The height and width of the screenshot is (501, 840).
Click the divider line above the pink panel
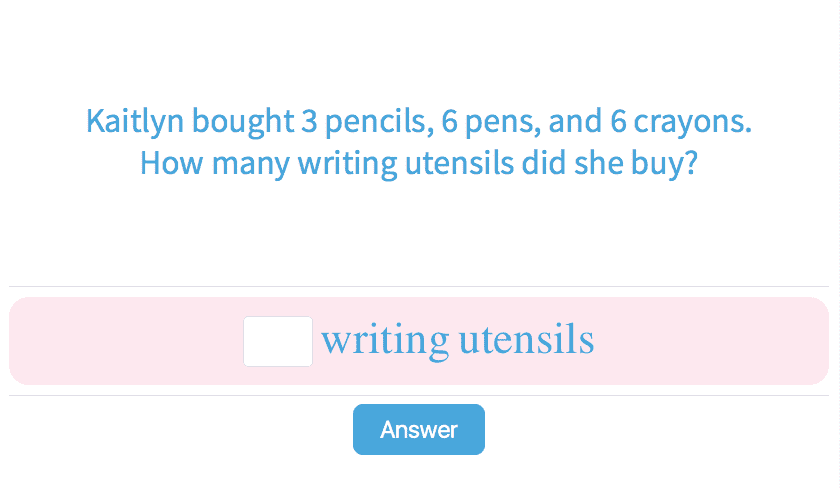tap(419, 287)
